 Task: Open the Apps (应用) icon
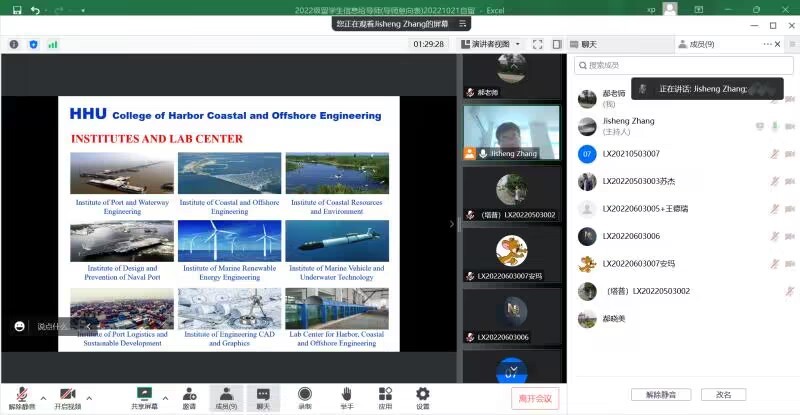tap(384, 397)
